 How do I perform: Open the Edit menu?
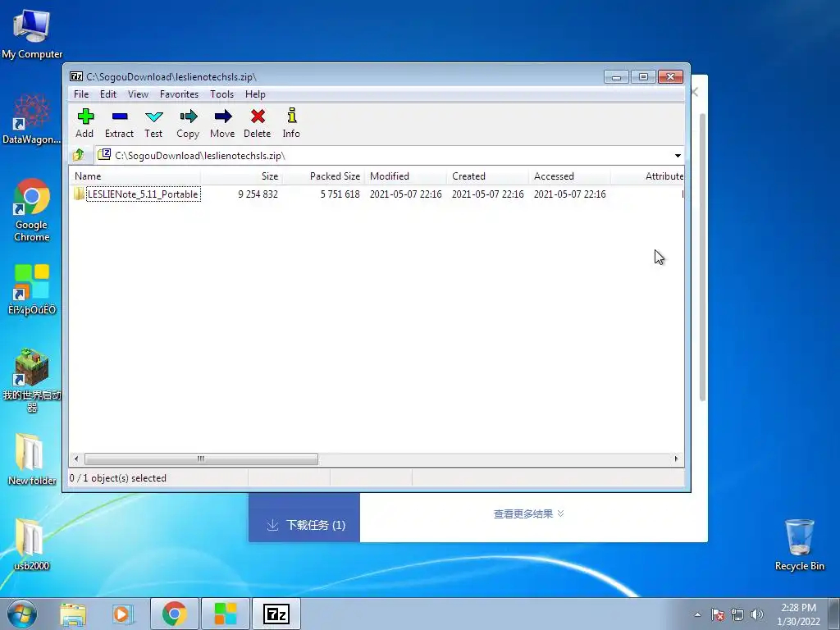point(108,94)
